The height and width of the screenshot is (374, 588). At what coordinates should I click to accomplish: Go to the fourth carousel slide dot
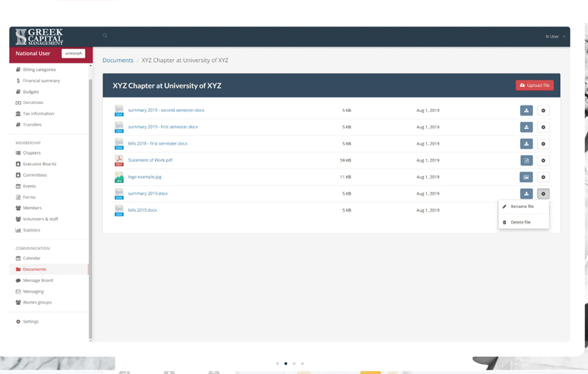pos(302,363)
